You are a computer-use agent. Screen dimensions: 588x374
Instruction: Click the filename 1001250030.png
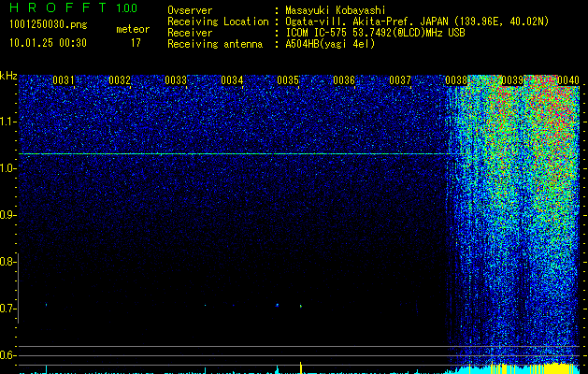pos(49,24)
